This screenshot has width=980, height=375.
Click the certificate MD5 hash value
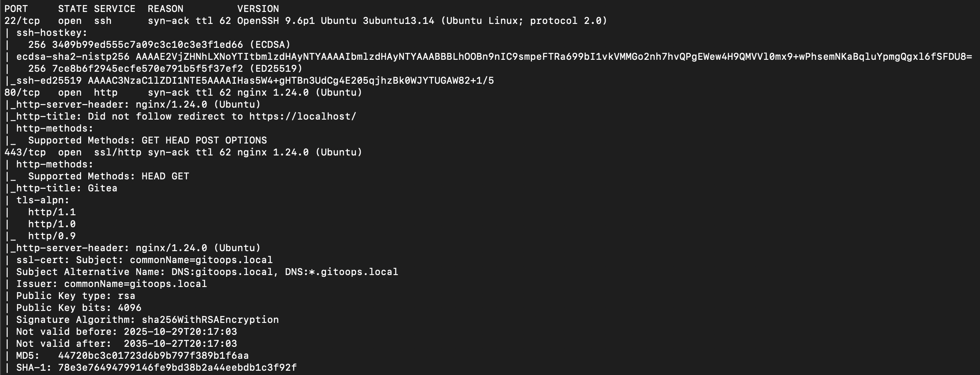coord(153,356)
